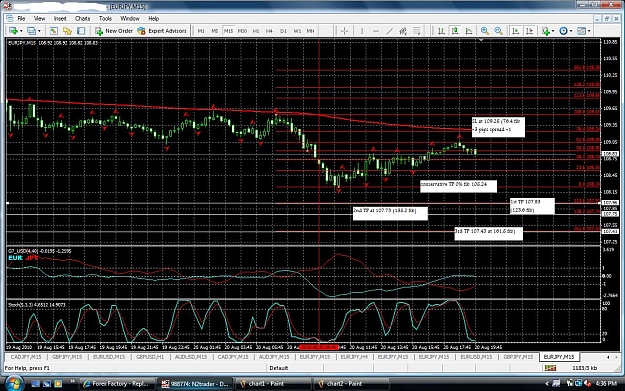Click the New Chart toolbar icon
The width and height of the screenshot is (625, 391).
click(x=13, y=31)
